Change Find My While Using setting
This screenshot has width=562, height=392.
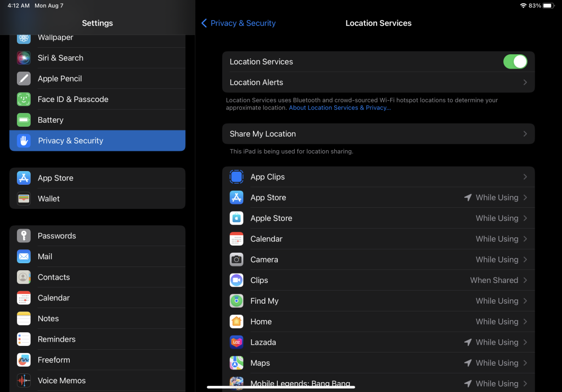[x=497, y=301]
